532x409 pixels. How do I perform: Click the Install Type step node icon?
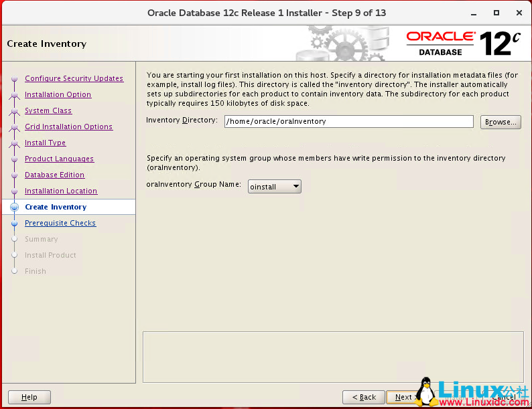pos(14,143)
